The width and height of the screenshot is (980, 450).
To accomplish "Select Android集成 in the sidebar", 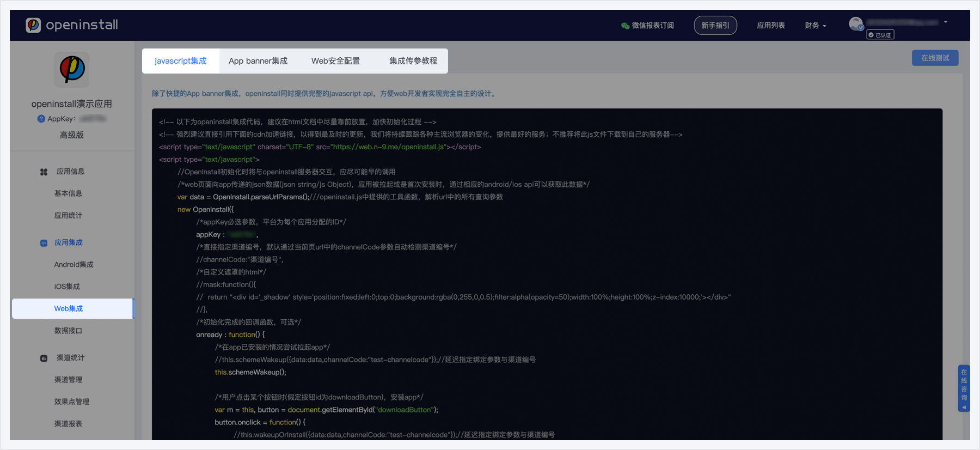I will [73, 265].
